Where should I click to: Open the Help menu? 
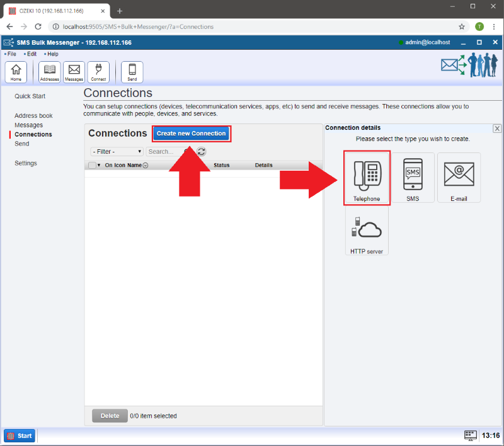pyautogui.click(x=52, y=54)
